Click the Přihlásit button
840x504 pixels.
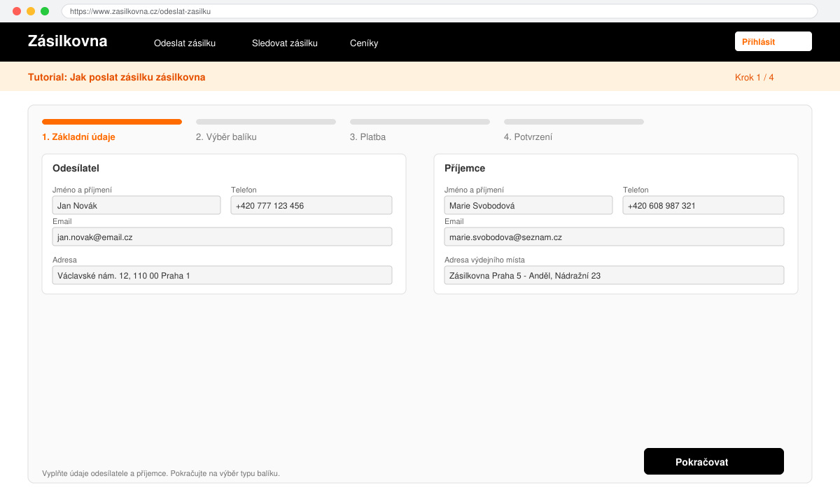click(x=773, y=41)
